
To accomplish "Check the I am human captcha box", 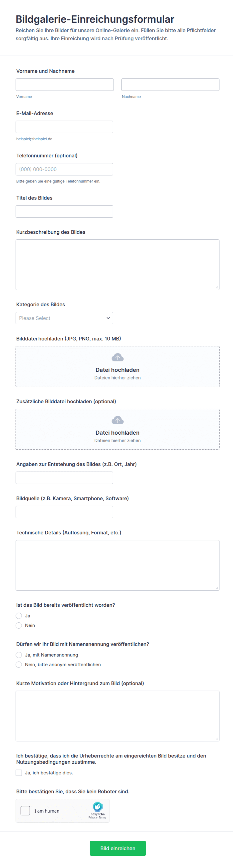I will coord(25,811).
